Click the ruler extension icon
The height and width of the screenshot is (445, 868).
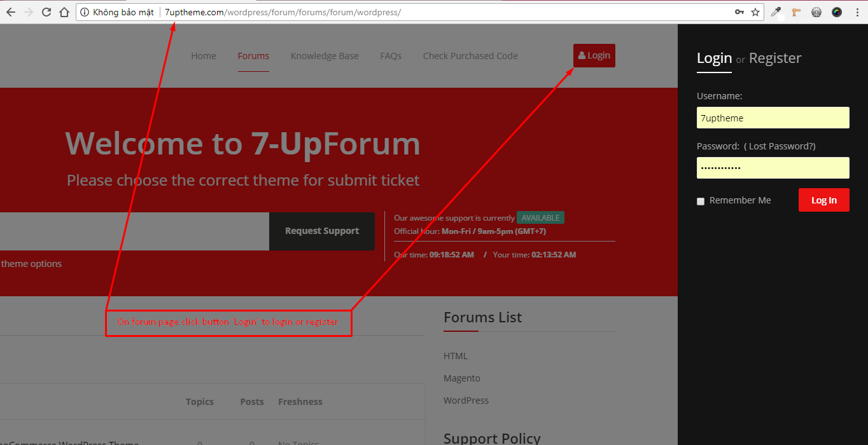pyautogui.click(x=796, y=12)
